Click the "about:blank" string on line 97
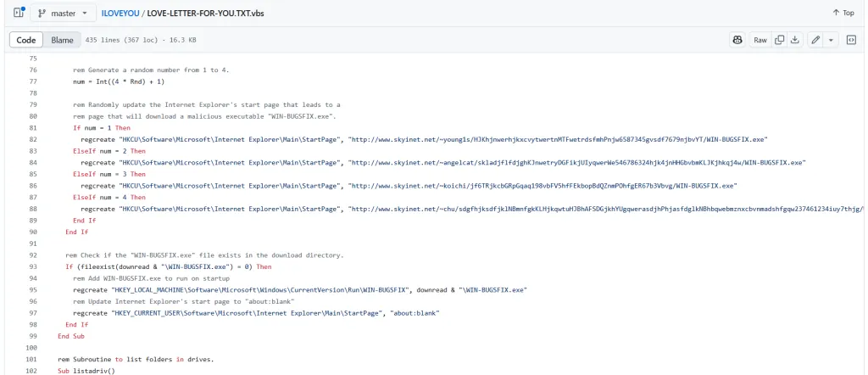868x375 pixels. pyautogui.click(x=415, y=313)
